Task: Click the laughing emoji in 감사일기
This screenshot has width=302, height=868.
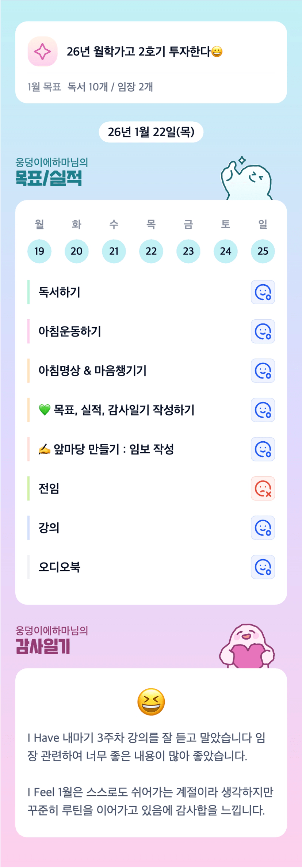Action: click(x=151, y=702)
